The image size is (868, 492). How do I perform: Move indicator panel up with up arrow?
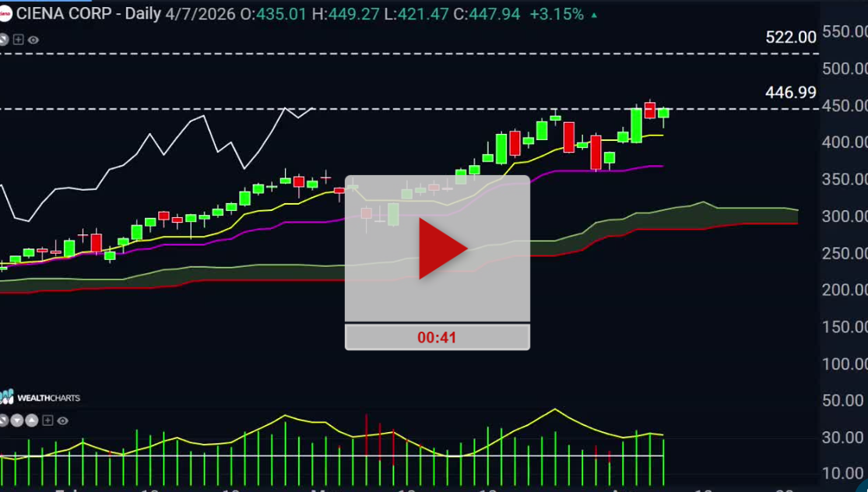click(x=32, y=421)
